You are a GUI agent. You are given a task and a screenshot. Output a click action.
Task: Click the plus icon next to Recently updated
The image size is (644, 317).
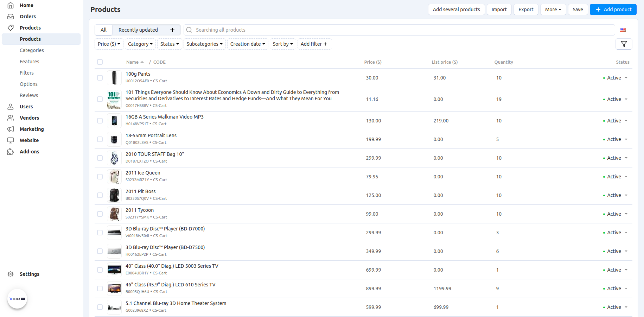(x=172, y=30)
